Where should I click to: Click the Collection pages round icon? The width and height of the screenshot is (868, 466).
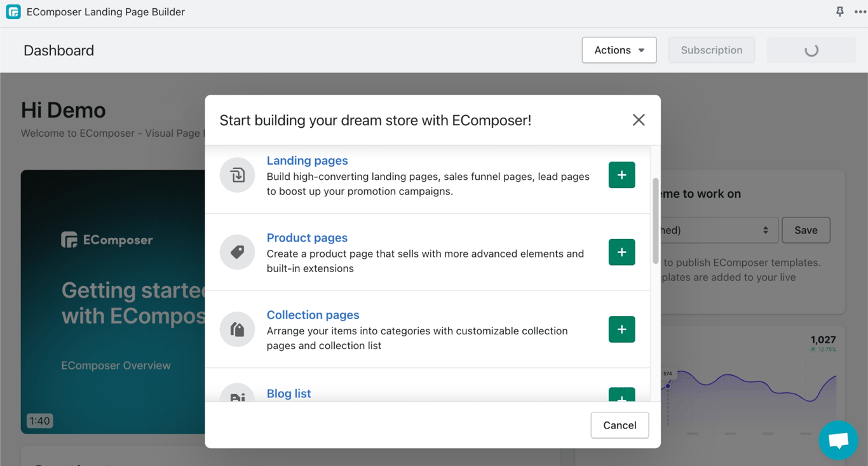237,329
